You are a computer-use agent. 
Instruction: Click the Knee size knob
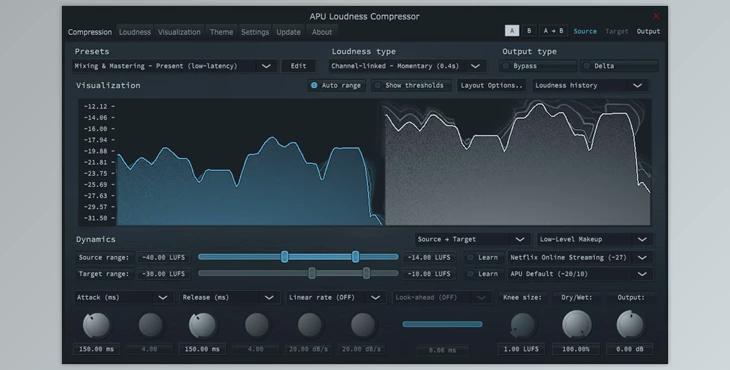[522, 325]
